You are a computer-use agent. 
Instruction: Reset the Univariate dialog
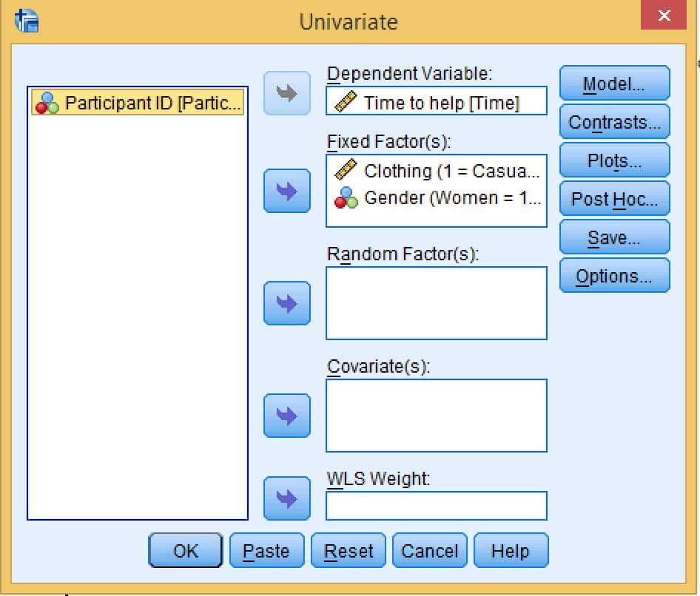click(349, 550)
